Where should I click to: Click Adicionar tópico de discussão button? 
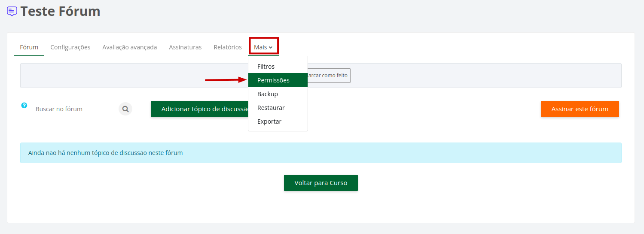200,109
